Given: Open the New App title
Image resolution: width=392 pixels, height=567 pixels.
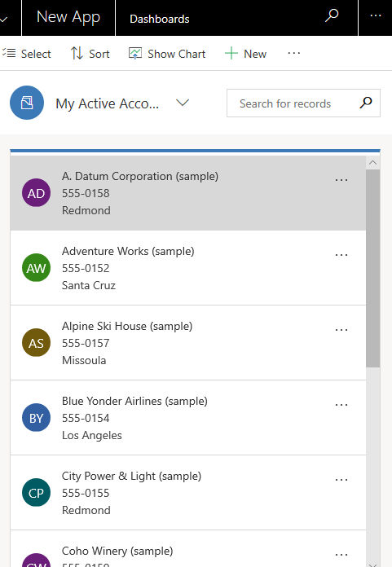Looking at the screenshot, I should (x=68, y=18).
